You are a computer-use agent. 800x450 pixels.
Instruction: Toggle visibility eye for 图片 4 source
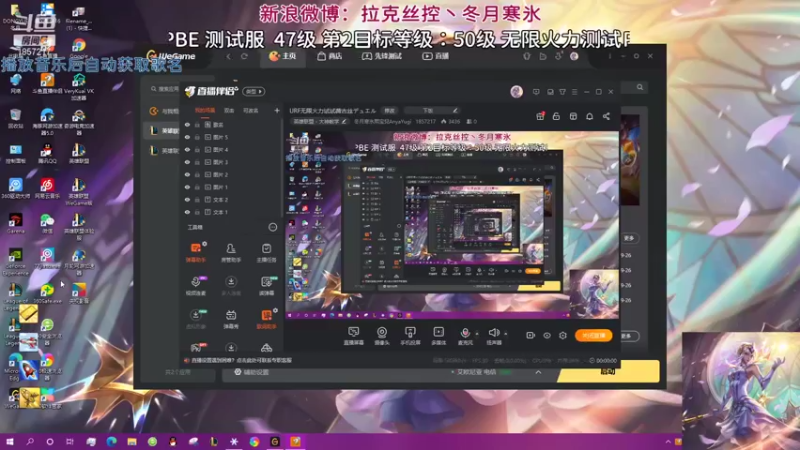[187, 149]
